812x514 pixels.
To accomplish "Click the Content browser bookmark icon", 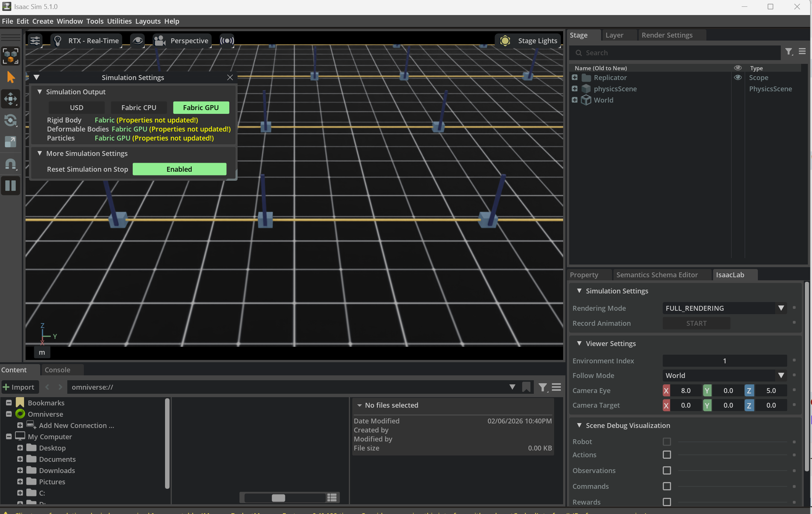I will [x=526, y=387].
